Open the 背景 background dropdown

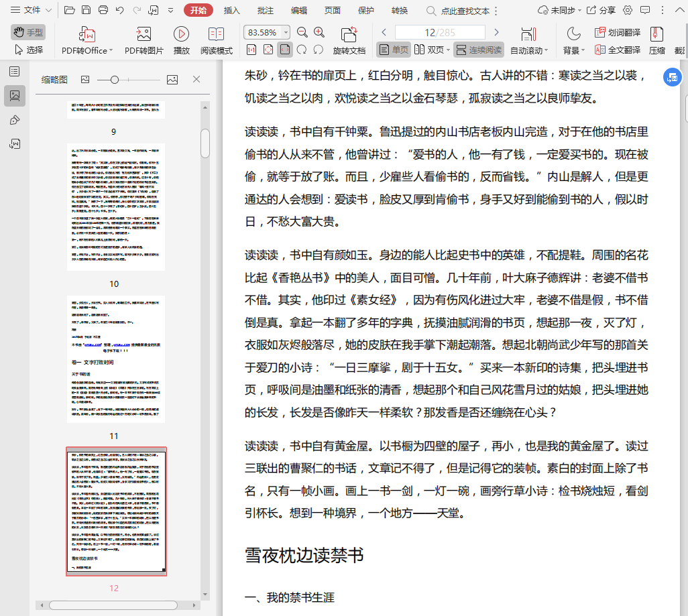573,40
